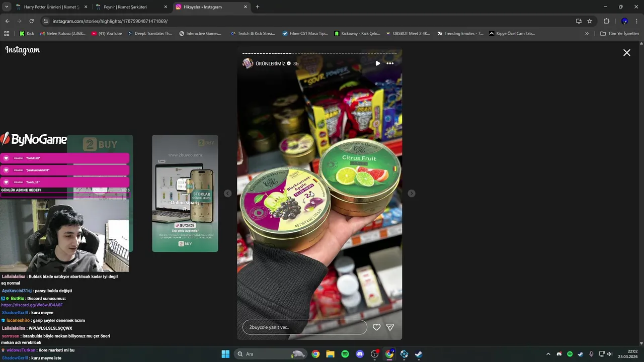Image resolution: width=644 pixels, height=362 pixels.
Task: Click the ÜRÜNLERİMİZ highlight name
Action: (x=270, y=64)
